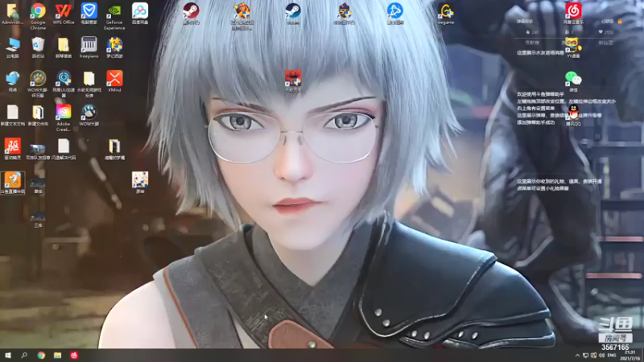Open the green 微信 WeChat shortcut
The height and width of the screenshot is (362, 644).
coord(573,81)
